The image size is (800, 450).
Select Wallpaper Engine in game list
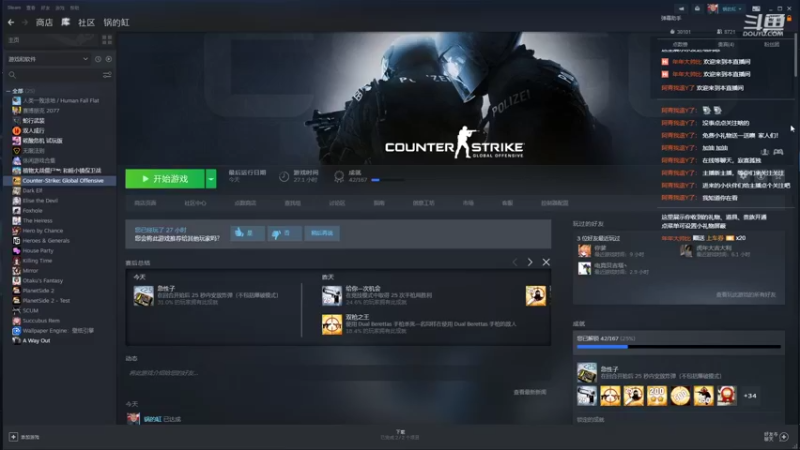(59, 331)
